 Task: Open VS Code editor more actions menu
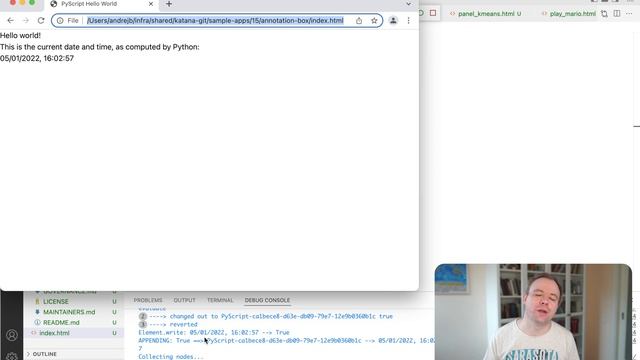click(x=629, y=13)
